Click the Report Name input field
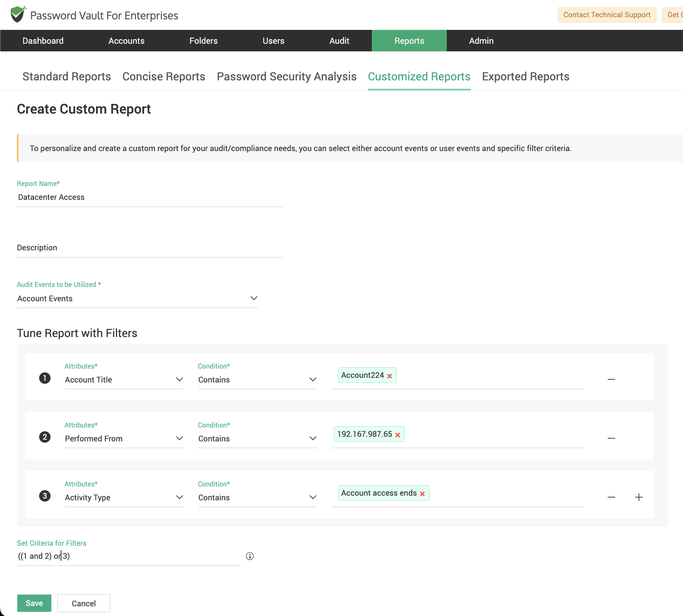This screenshot has height=616, width=683. click(x=150, y=197)
